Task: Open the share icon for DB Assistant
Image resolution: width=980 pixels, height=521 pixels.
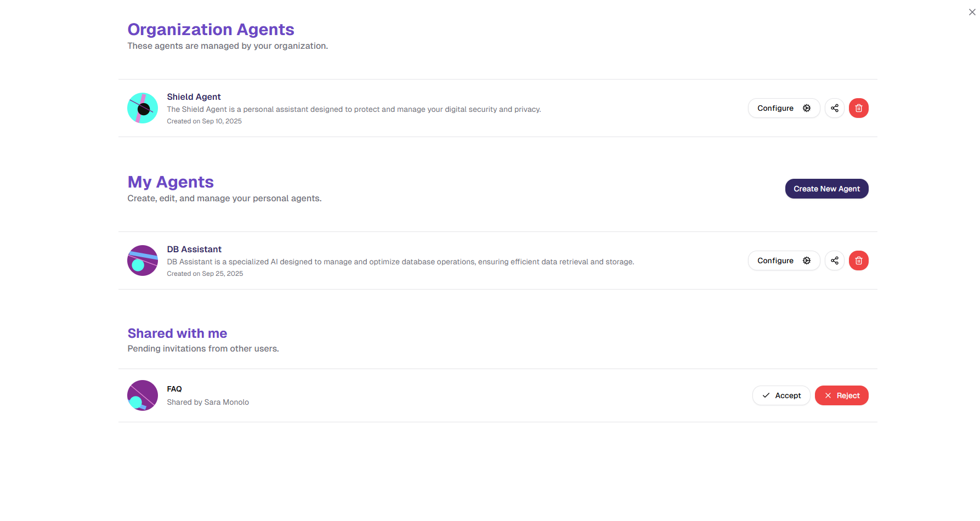Action: coord(834,260)
